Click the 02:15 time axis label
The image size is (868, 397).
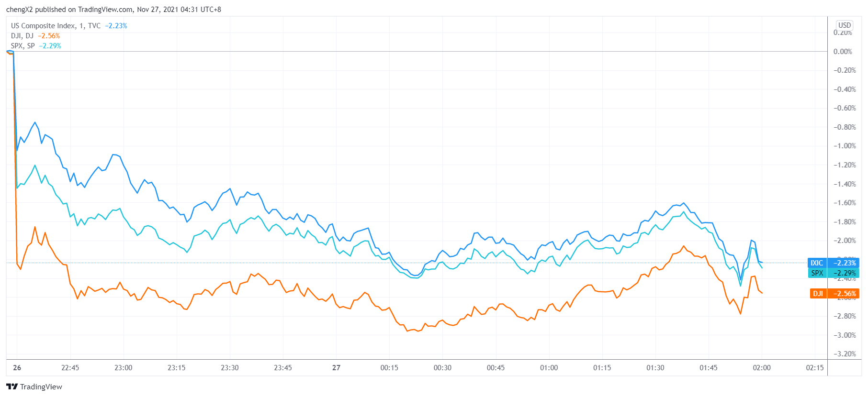pos(814,367)
